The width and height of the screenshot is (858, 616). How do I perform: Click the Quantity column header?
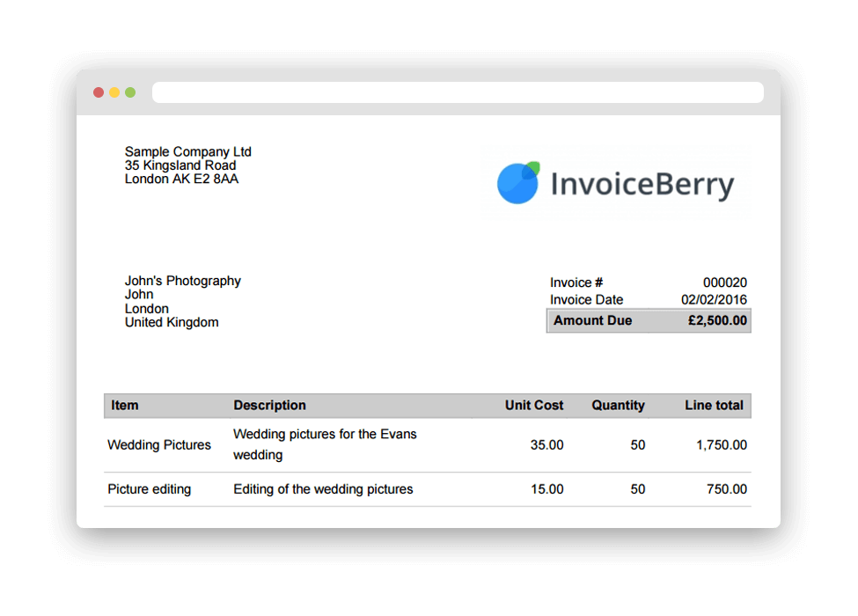coord(618,406)
